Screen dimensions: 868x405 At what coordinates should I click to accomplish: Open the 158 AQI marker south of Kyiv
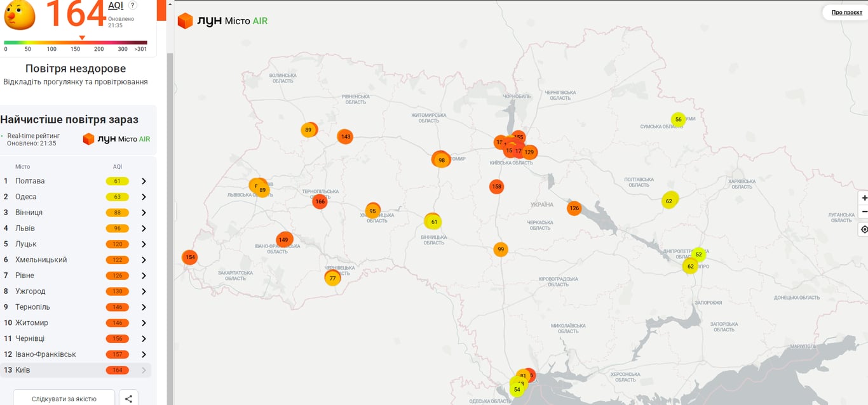[x=497, y=187]
